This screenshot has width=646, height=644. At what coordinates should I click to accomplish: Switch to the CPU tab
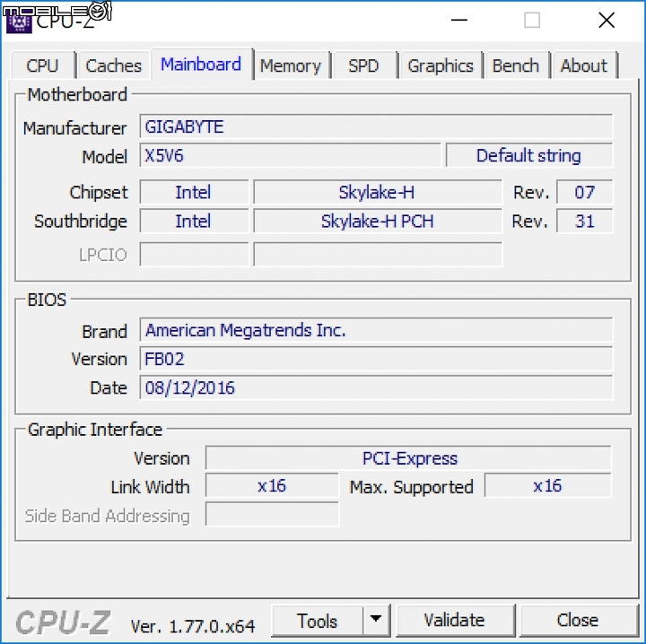coord(43,65)
